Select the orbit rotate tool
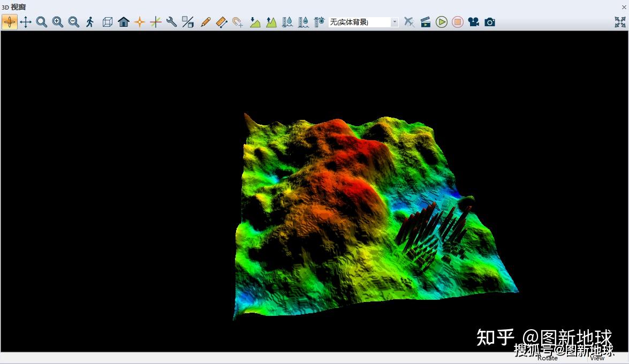Image resolution: width=629 pixels, height=364 pixels. pos(10,22)
